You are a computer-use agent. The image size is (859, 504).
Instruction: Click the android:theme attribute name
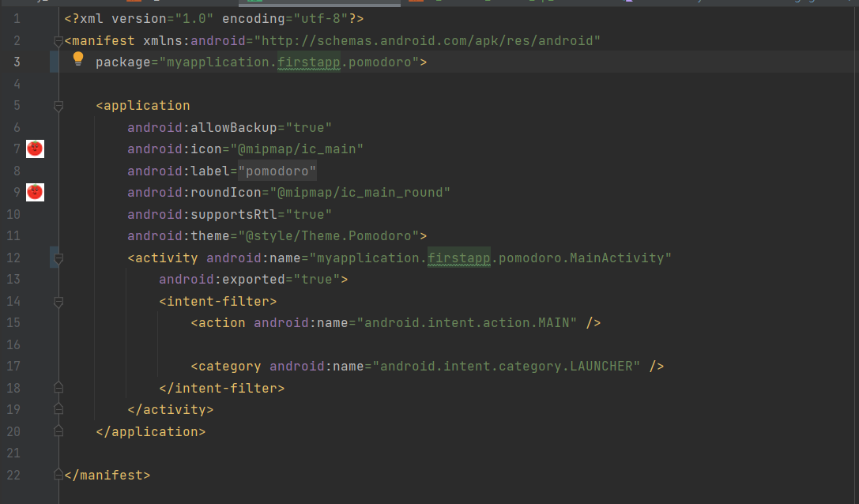179,236
